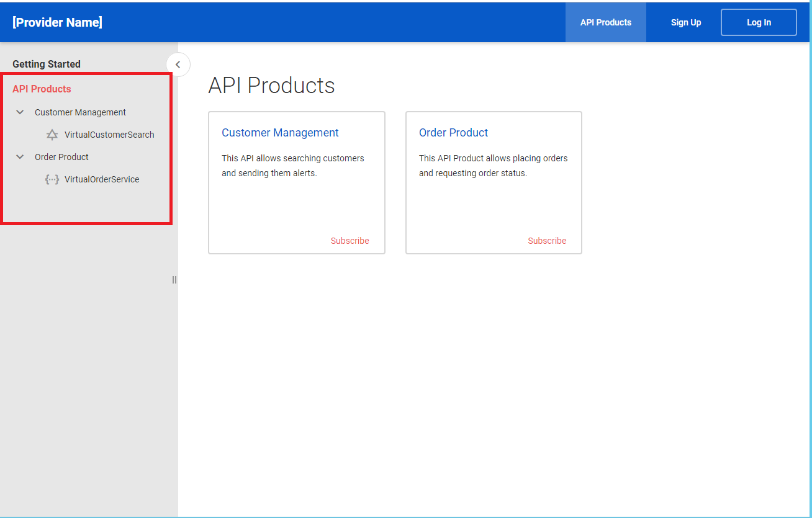
Task: Click the Customer Management card description text
Action: (293, 166)
